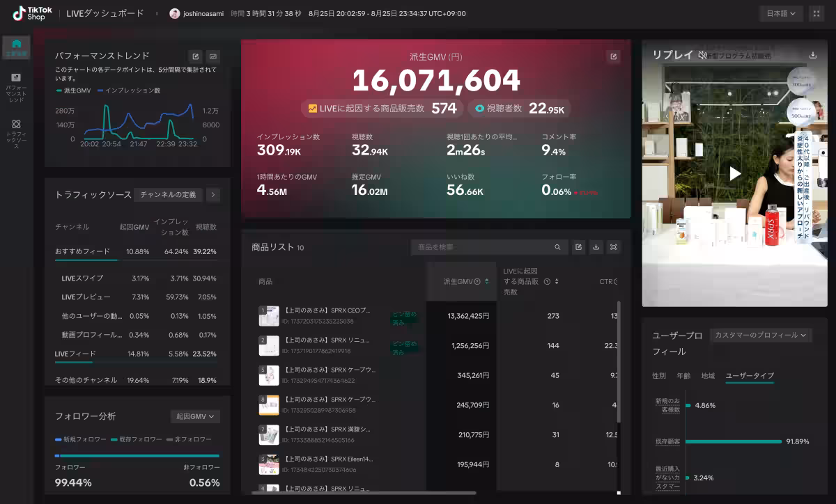Screen dimensions: 836x504
Task: Click the チャンネルの定義 button
Action: click(169, 195)
